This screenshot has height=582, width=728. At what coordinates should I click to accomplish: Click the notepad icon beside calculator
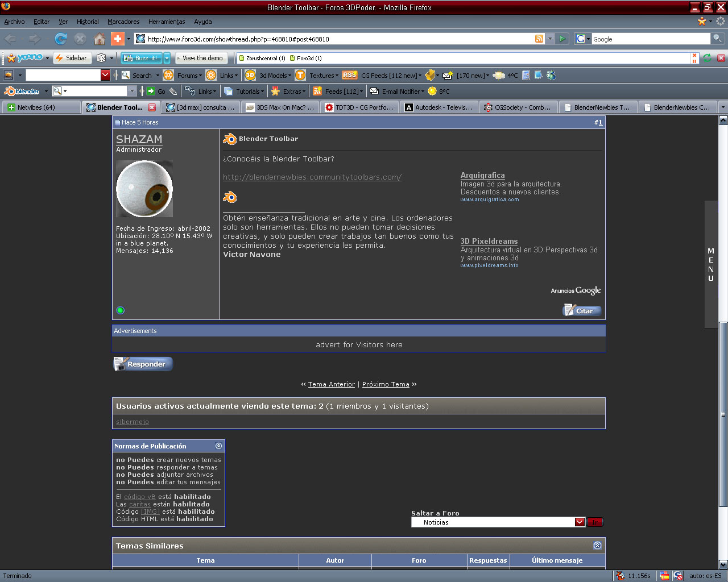(x=538, y=75)
